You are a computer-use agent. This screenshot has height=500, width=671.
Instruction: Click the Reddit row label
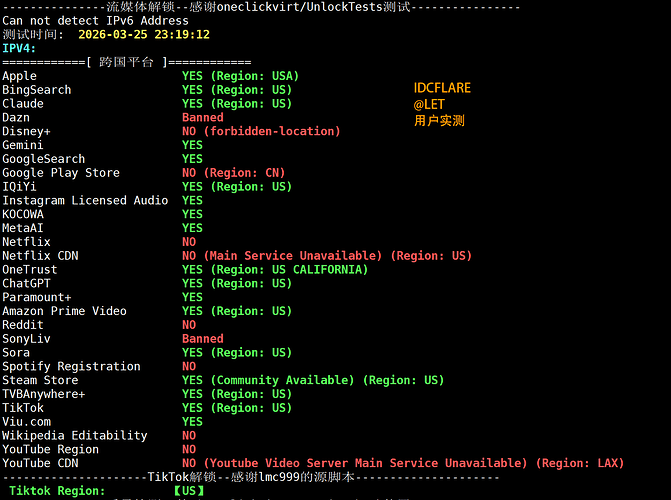[23, 325]
